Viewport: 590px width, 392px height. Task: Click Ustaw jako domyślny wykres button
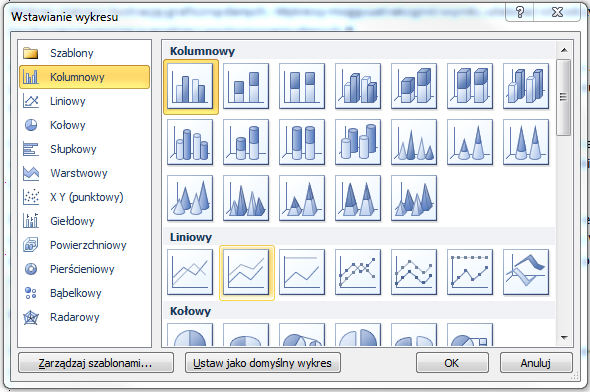[x=263, y=363]
